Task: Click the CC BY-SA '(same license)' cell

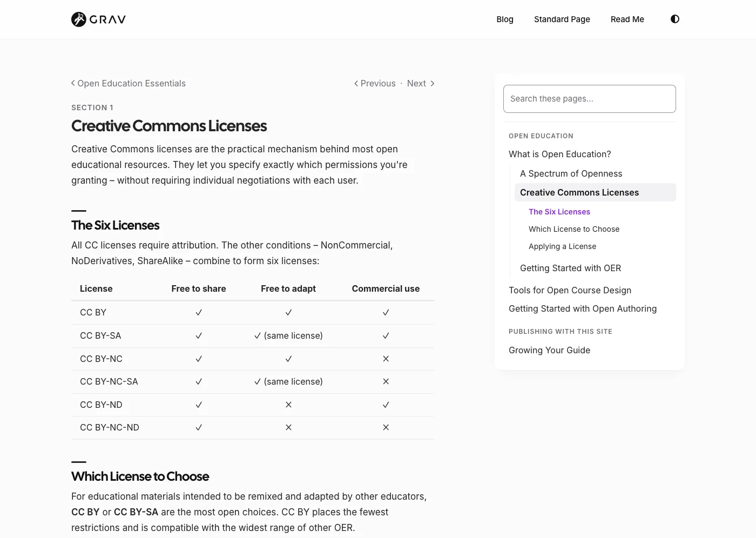Action: (288, 335)
